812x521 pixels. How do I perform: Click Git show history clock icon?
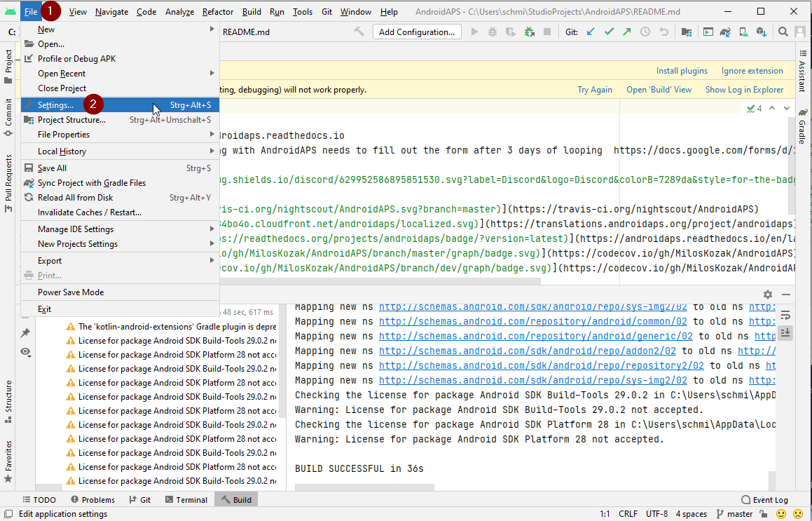[645, 32]
